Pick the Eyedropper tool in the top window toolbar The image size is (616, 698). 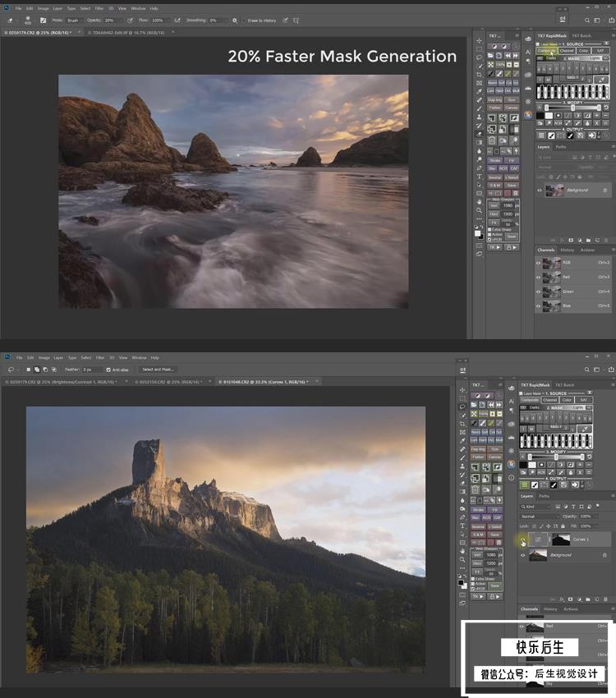(479, 91)
